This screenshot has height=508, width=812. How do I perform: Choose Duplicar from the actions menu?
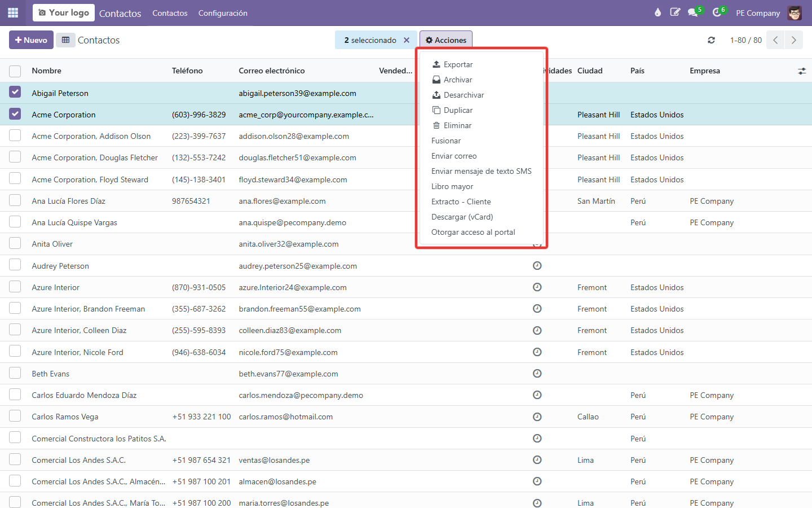[x=482, y=110]
